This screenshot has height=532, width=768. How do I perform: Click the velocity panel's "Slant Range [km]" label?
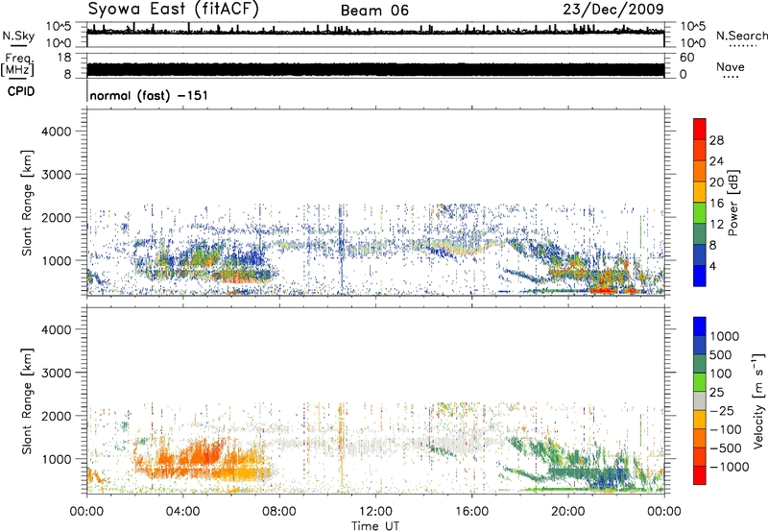27,401
